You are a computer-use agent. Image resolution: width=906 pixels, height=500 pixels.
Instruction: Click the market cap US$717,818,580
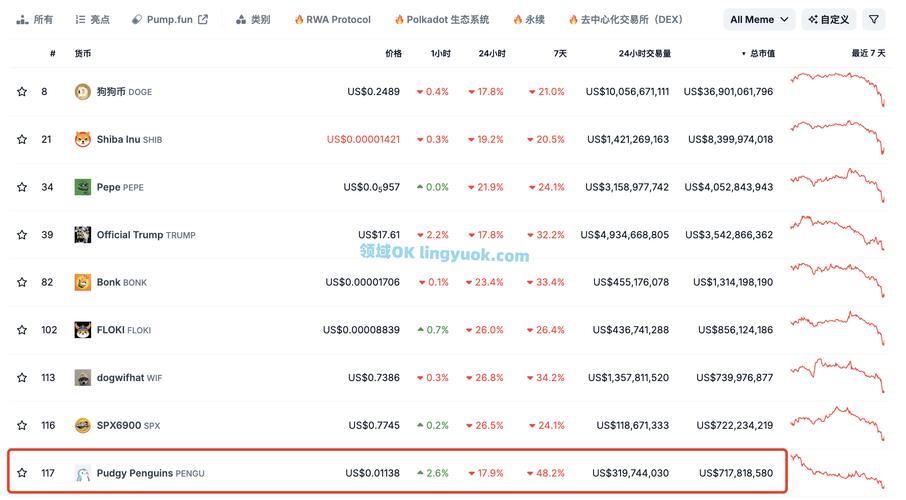(x=736, y=473)
